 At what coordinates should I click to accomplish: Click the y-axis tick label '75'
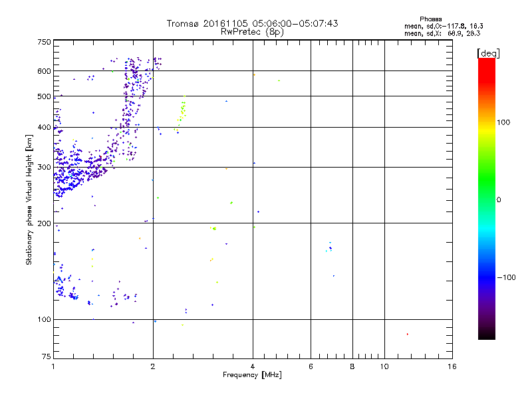(47, 356)
